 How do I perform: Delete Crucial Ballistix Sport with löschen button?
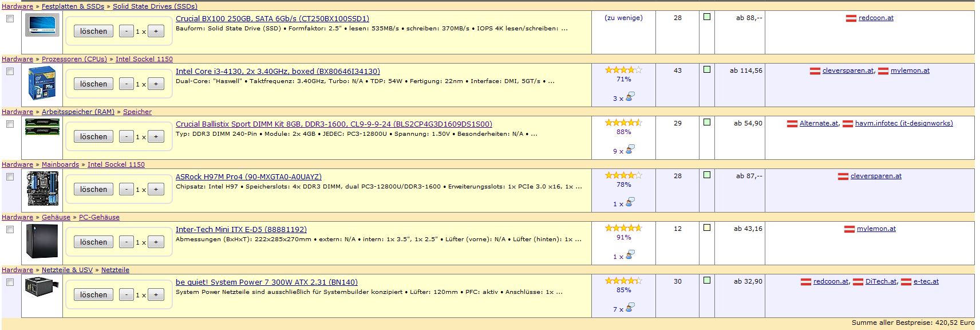click(93, 136)
